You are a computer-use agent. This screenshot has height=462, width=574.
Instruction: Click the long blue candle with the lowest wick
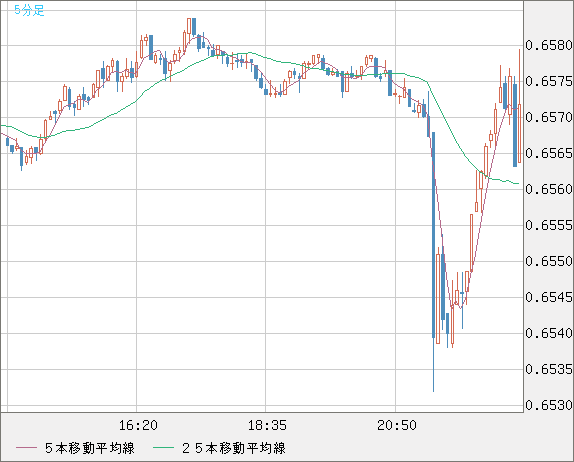433,262
